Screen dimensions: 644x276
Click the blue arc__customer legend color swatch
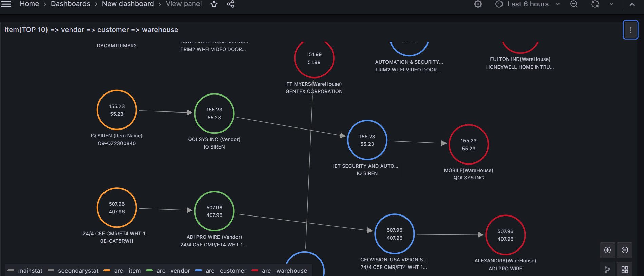[198, 271]
